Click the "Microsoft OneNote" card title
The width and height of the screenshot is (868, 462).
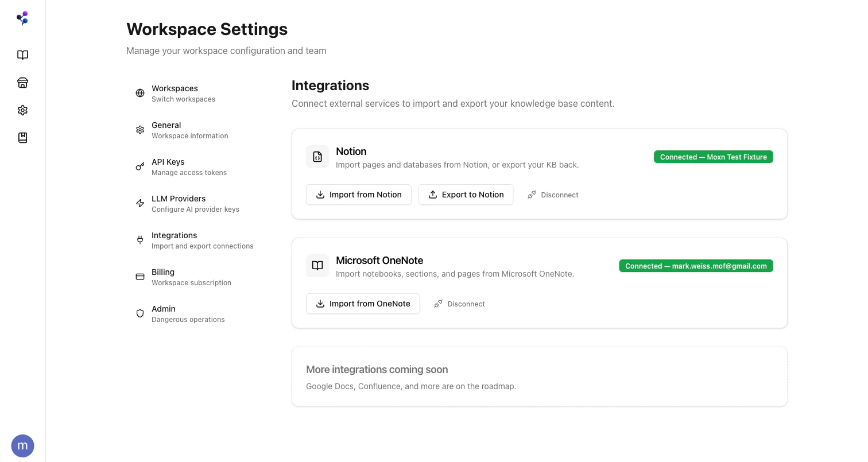(379, 261)
